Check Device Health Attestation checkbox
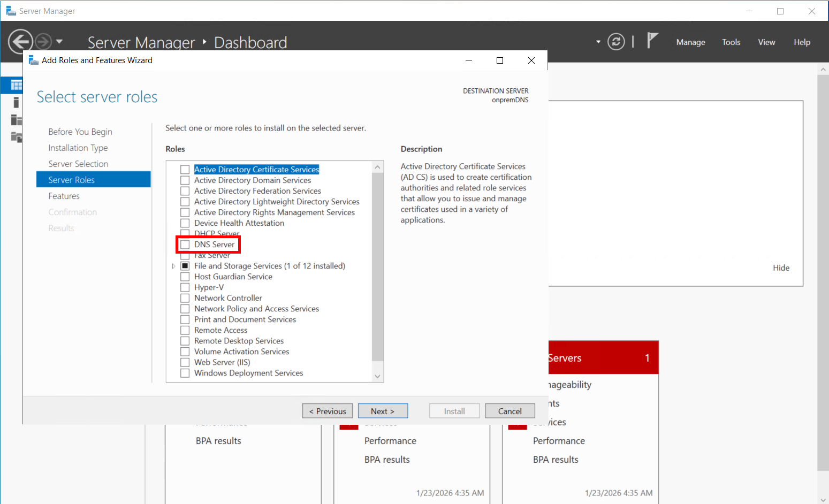This screenshot has height=504, width=829. [185, 223]
